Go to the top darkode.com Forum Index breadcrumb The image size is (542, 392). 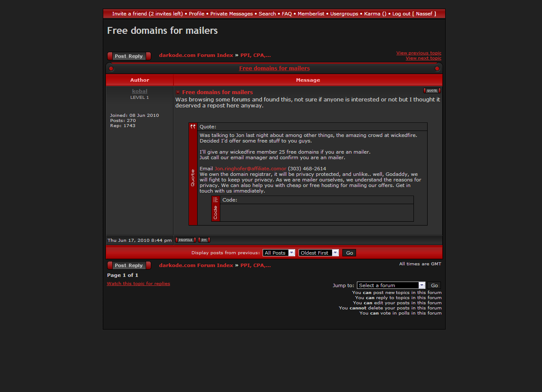click(x=196, y=55)
